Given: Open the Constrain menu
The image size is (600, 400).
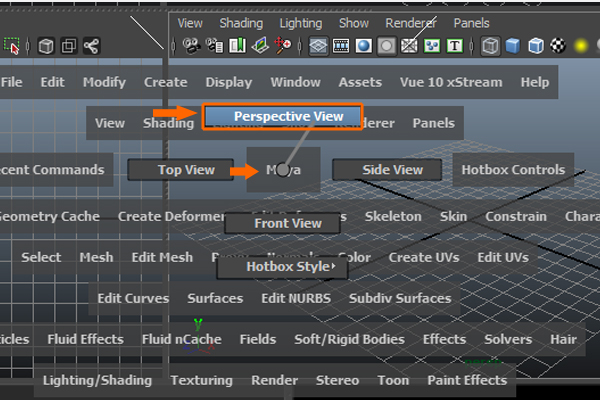Looking at the screenshot, I should click(516, 216).
